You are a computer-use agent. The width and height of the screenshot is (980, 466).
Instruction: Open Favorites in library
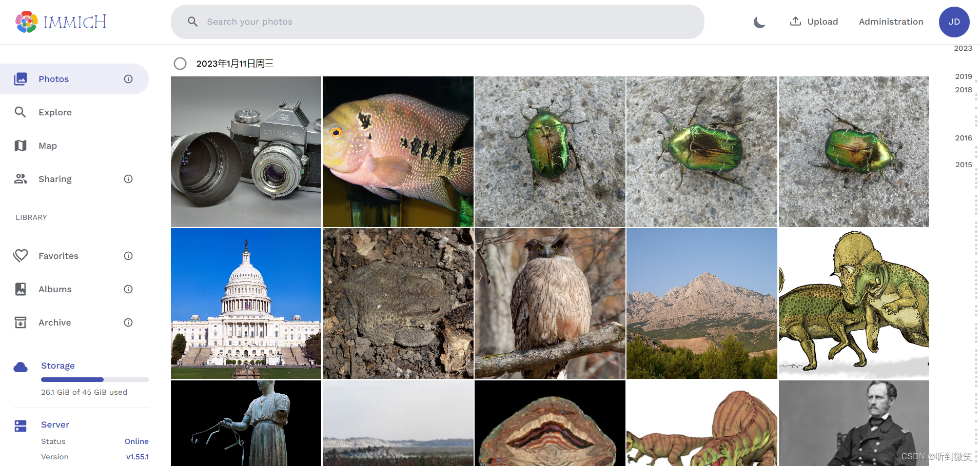coord(74,256)
